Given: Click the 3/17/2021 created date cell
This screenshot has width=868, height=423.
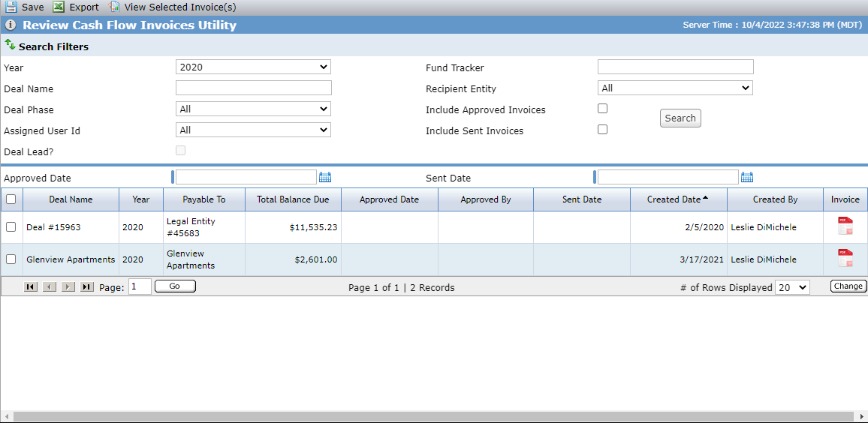Looking at the screenshot, I should (x=679, y=259).
